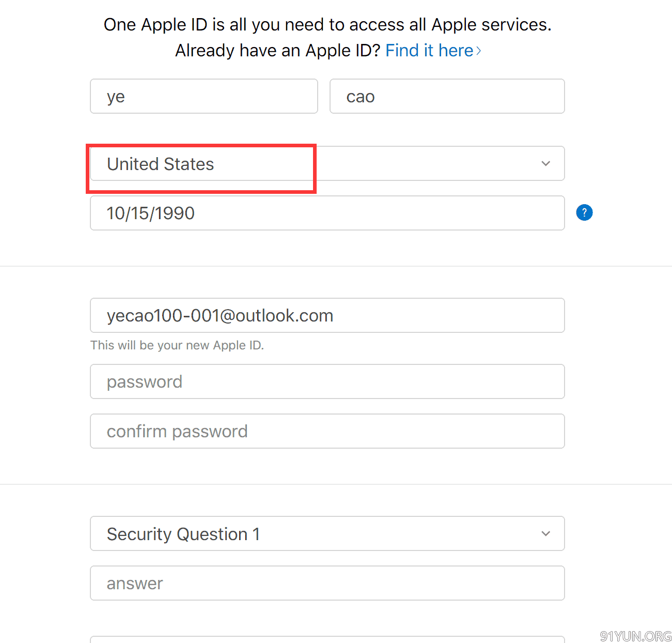Expand the Security Question 1 dropdown
Viewport: 672px width, 643px height.
coord(327,533)
